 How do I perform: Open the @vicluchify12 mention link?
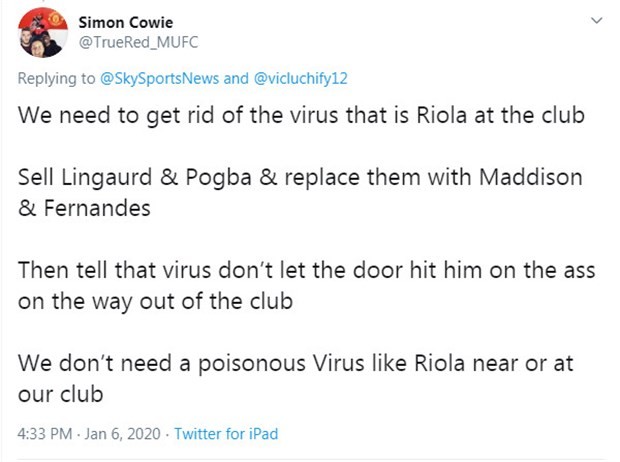click(299, 77)
